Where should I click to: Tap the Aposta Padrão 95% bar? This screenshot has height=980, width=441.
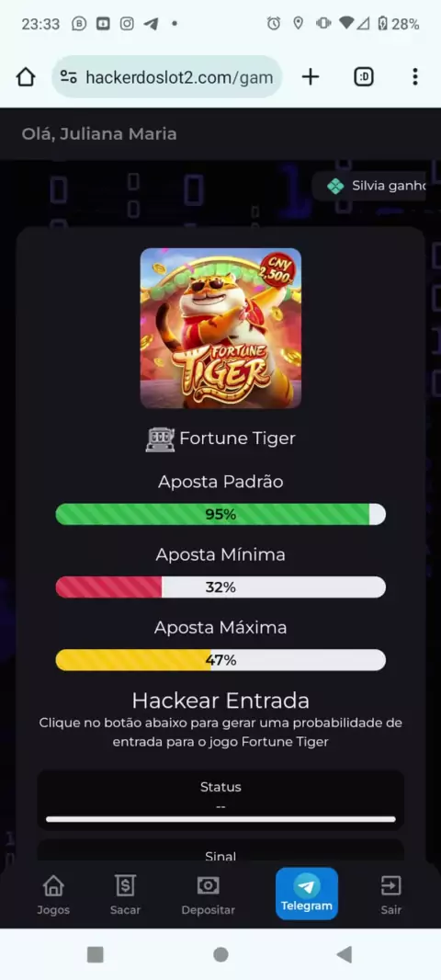tap(220, 515)
